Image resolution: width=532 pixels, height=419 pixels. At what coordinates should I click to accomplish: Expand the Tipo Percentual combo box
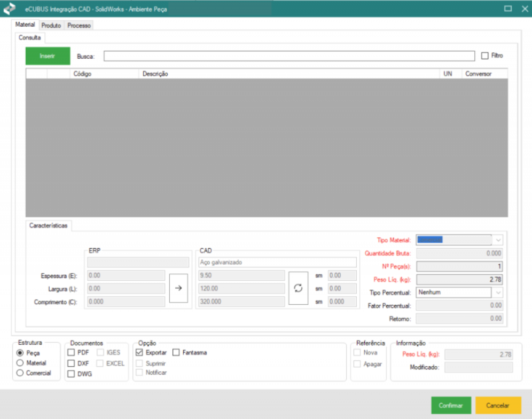coord(498,292)
